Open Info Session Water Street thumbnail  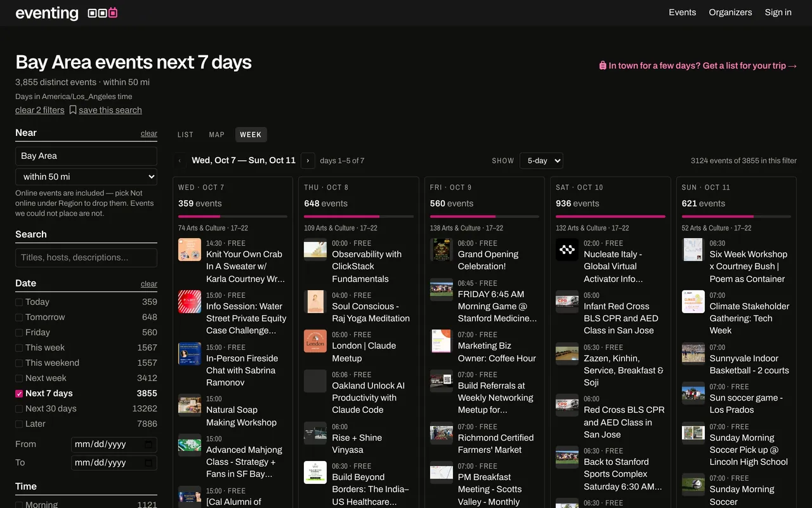point(190,302)
